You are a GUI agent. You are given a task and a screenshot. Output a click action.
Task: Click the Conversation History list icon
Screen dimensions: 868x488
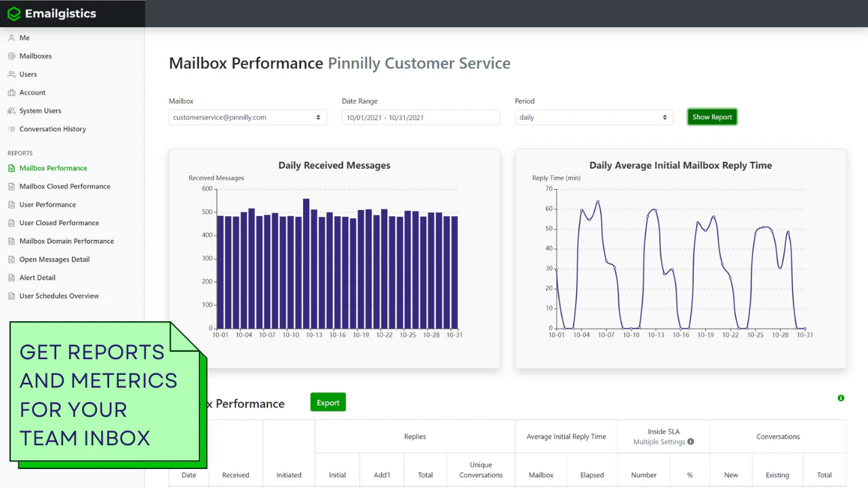tap(12, 129)
